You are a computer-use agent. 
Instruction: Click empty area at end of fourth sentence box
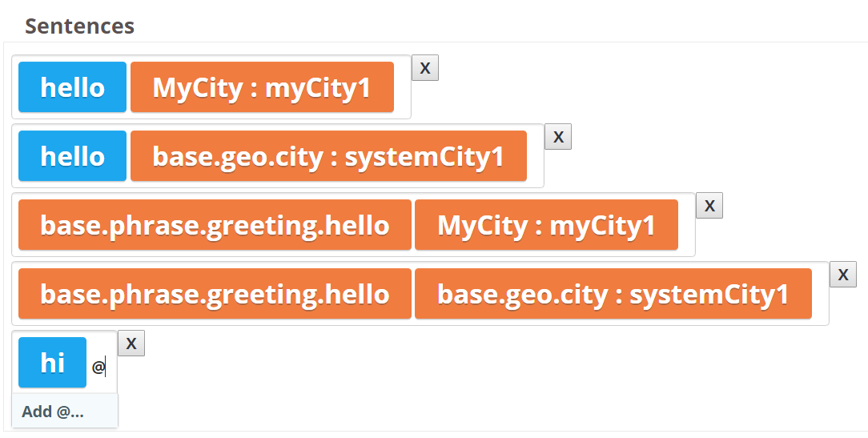tap(820, 294)
